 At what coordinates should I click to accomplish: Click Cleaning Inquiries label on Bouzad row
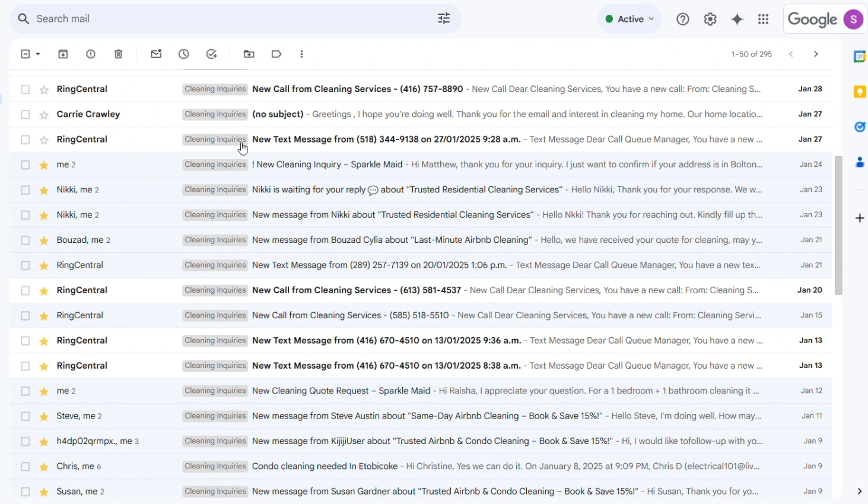pyautogui.click(x=215, y=240)
